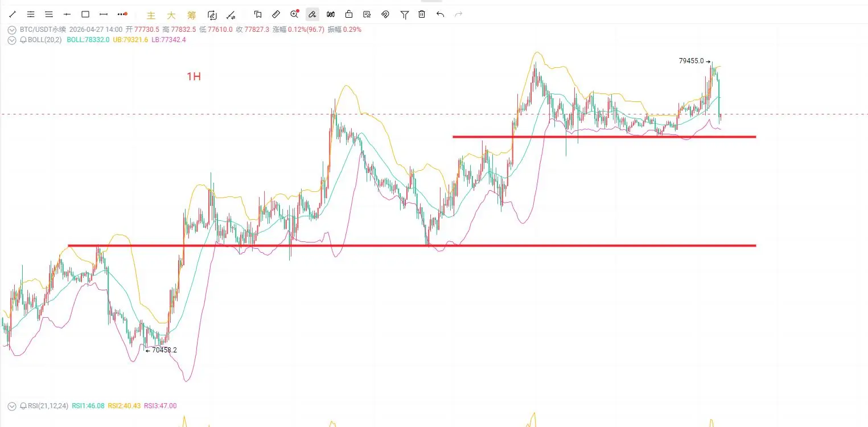Redo the drawing action
Viewport: 868px width, 427px height.
click(458, 14)
